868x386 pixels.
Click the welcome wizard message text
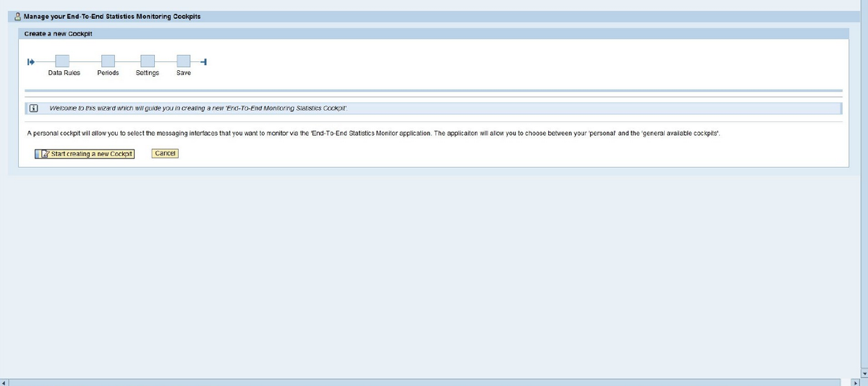click(198, 108)
